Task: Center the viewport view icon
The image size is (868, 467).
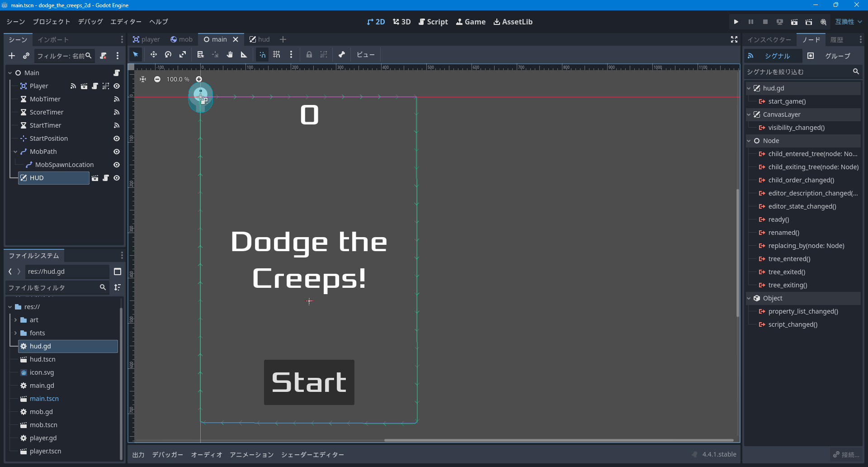Action: (143, 79)
